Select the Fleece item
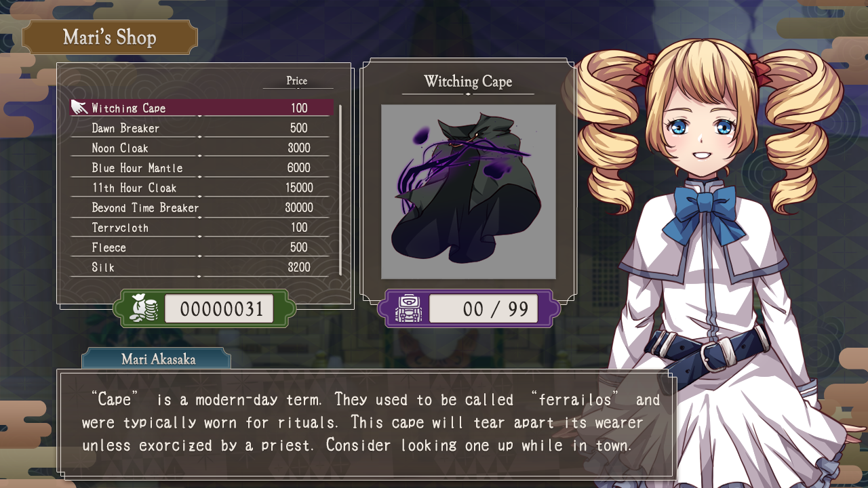Screen dimensions: 868x488 tap(202, 247)
